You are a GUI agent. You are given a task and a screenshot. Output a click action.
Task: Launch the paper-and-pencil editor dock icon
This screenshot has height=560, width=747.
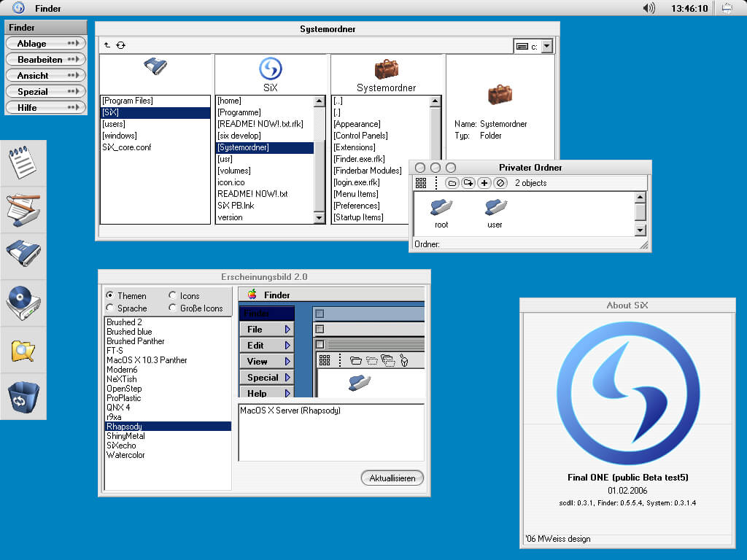click(23, 210)
